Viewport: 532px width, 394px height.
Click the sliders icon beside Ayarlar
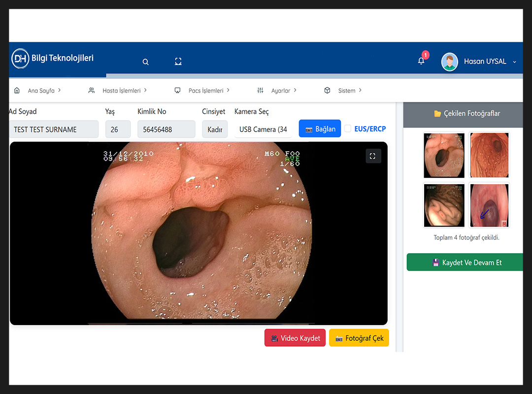pos(260,91)
